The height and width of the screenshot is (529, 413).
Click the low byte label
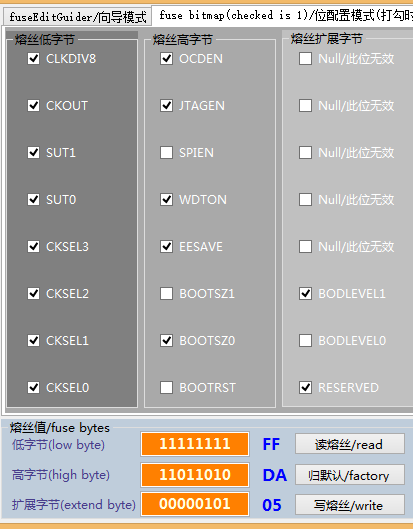tap(58, 445)
